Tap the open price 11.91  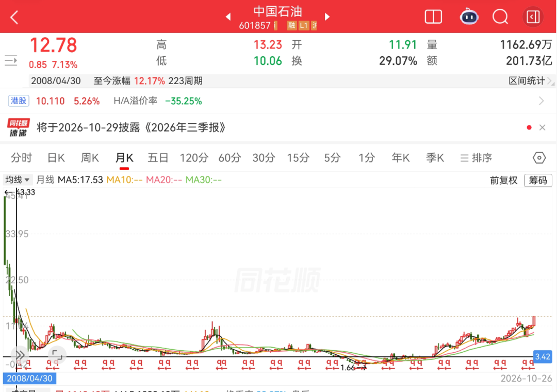pos(402,44)
